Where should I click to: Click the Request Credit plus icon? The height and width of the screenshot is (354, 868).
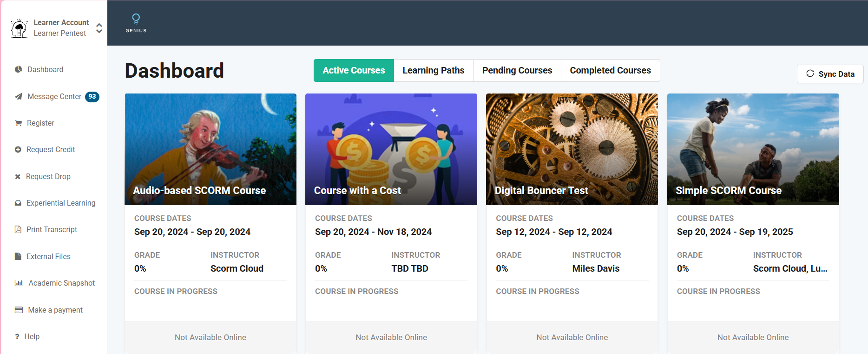pyautogui.click(x=18, y=150)
